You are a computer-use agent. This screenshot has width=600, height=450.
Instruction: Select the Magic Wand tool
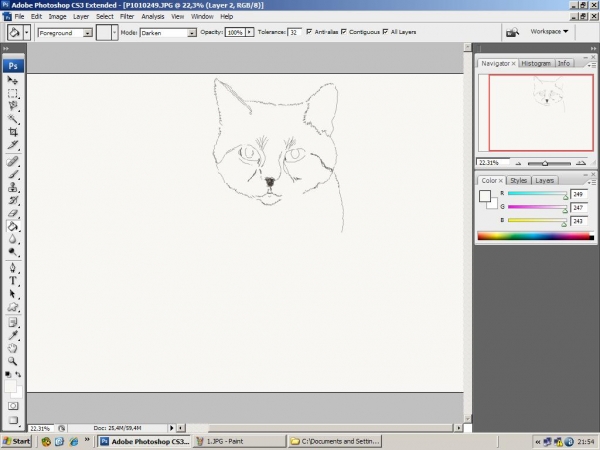tap(13, 119)
